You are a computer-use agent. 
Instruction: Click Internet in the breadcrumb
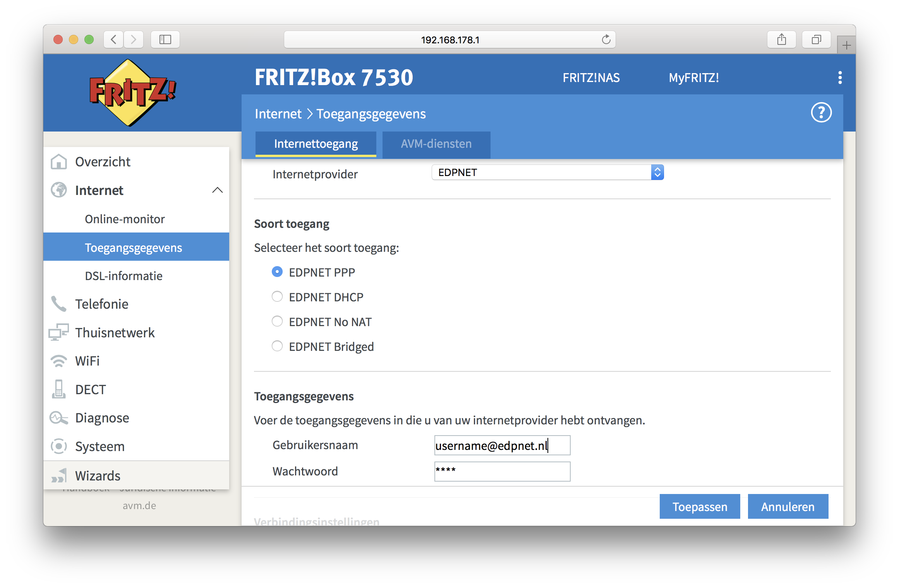(x=278, y=114)
